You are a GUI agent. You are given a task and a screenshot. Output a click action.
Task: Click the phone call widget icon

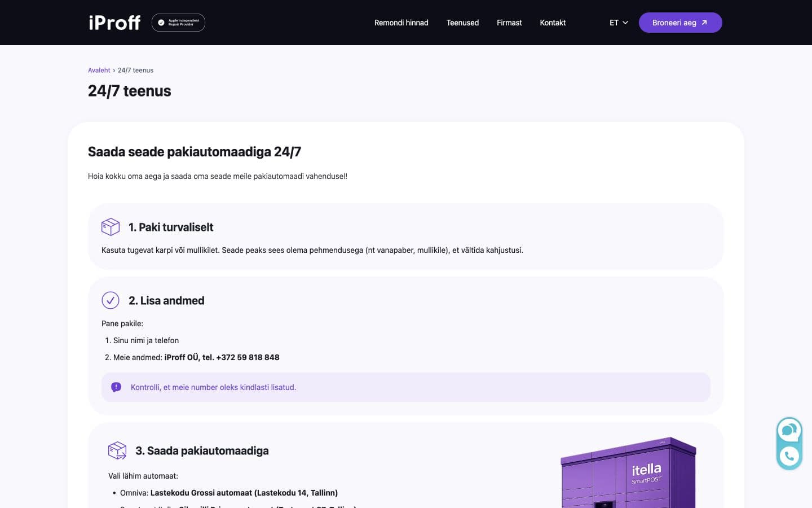tap(789, 456)
